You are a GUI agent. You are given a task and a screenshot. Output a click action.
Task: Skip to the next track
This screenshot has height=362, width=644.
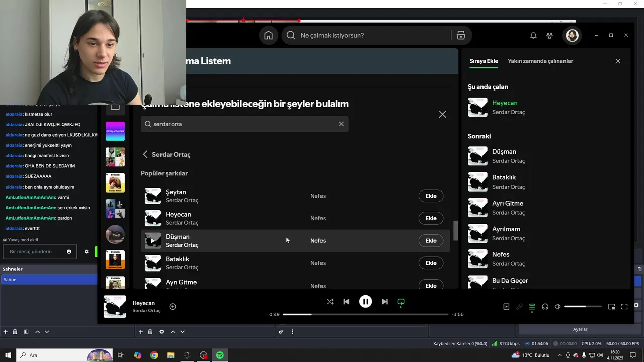point(384,302)
